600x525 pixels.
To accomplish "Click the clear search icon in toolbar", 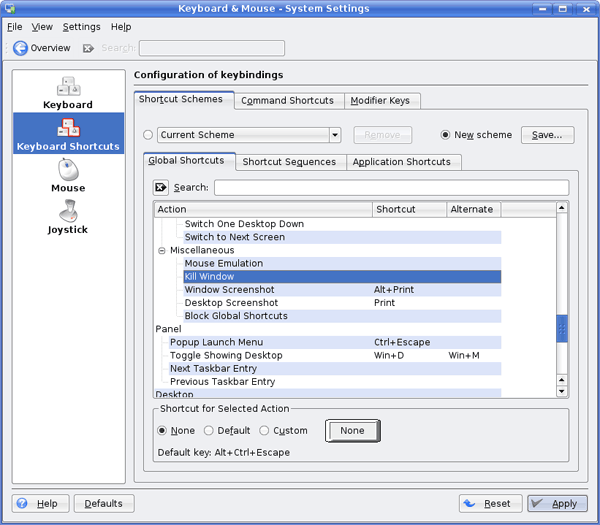I will 88,48.
